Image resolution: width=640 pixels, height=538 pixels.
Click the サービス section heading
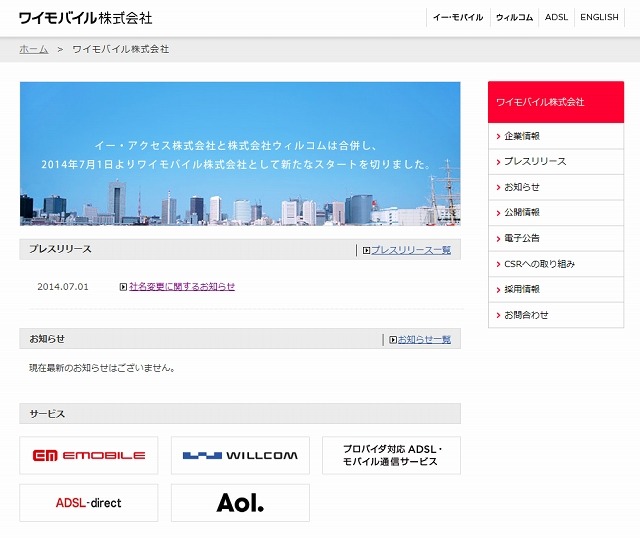tap(47, 414)
